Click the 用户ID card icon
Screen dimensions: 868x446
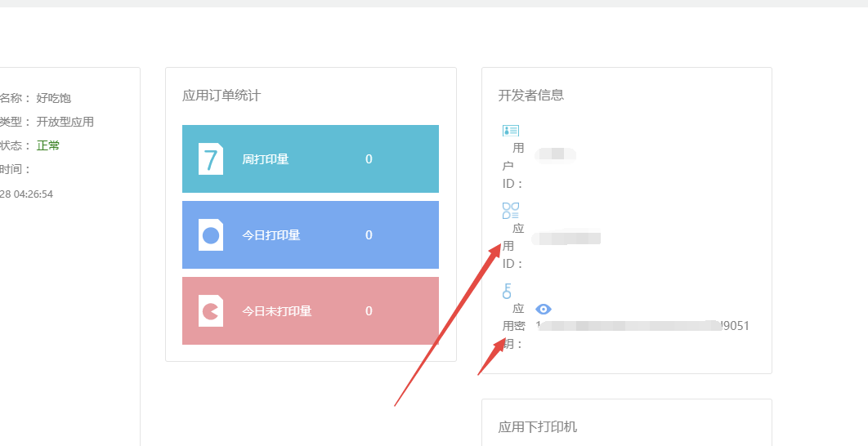(511, 131)
